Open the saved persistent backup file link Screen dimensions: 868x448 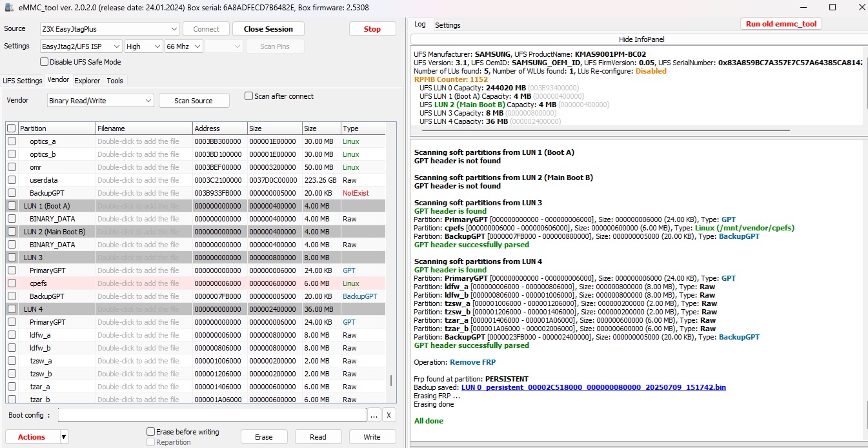point(593,387)
